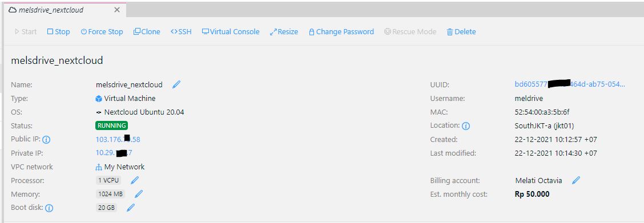644x223 pixels.
Task: Edit the VM name with pencil icon
Action: click(176, 84)
